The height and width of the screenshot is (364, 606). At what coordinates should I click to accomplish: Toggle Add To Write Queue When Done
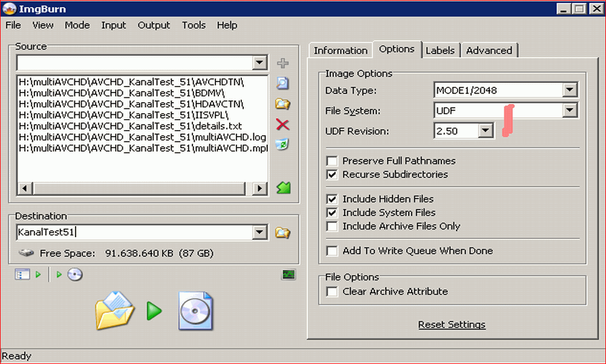(332, 251)
